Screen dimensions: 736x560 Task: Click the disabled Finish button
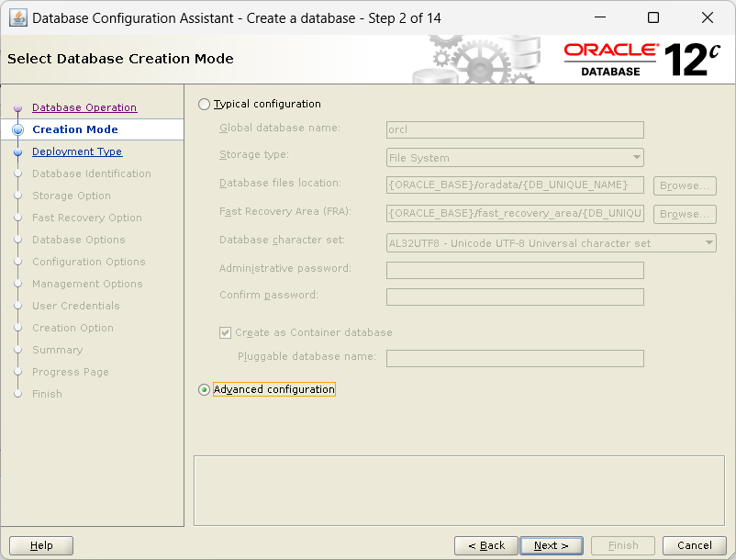tap(623, 545)
